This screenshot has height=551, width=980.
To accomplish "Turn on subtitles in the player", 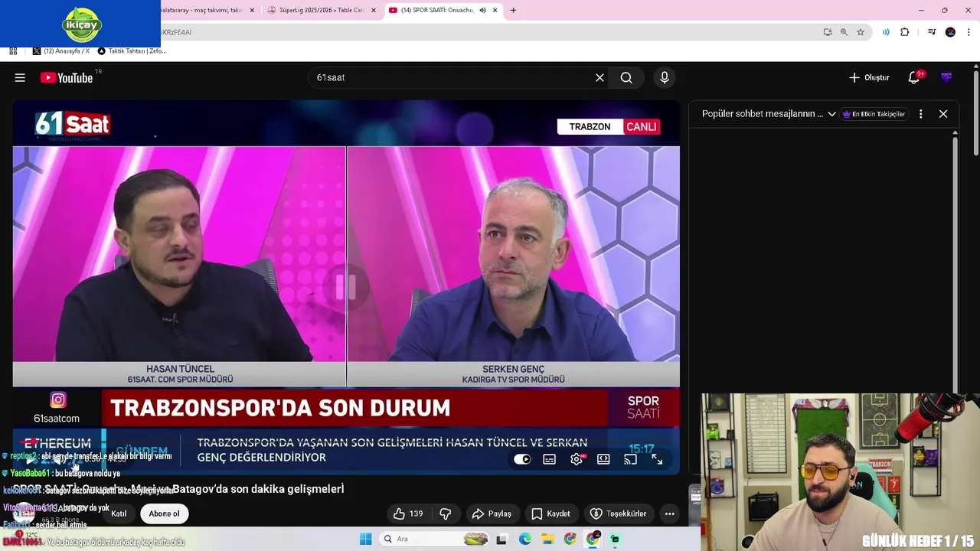I will [550, 459].
